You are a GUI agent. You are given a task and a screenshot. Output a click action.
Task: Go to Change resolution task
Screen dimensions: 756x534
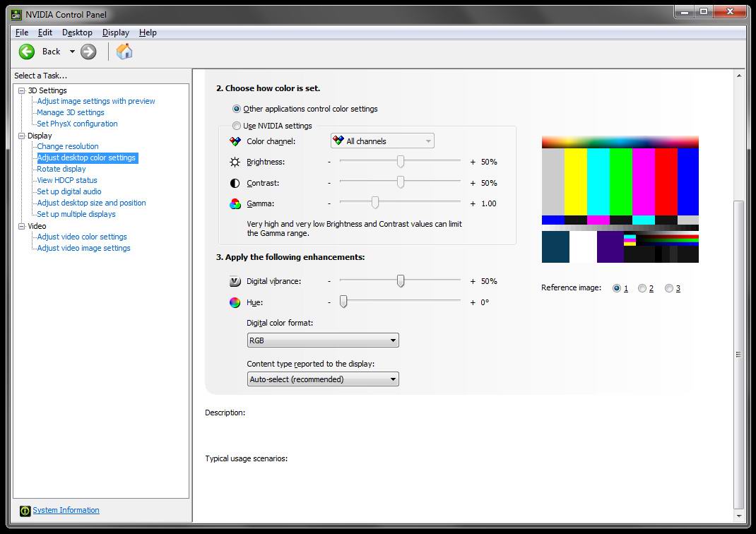68,146
